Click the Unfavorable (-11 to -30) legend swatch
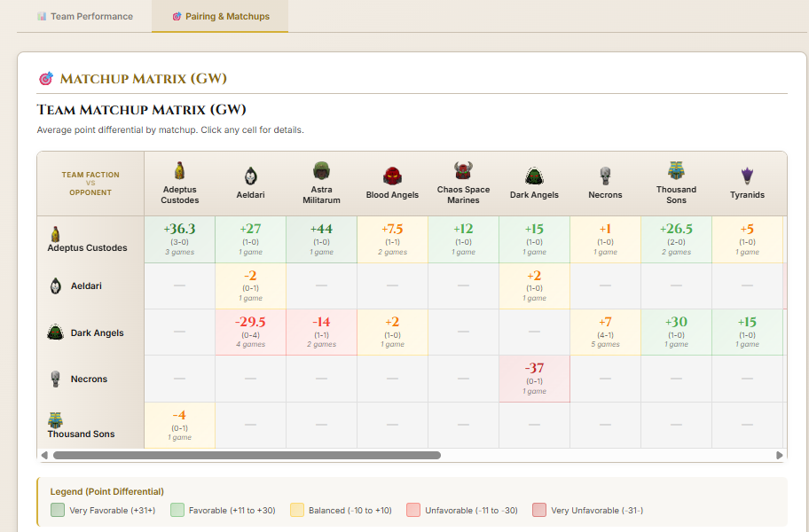 (413, 510)
